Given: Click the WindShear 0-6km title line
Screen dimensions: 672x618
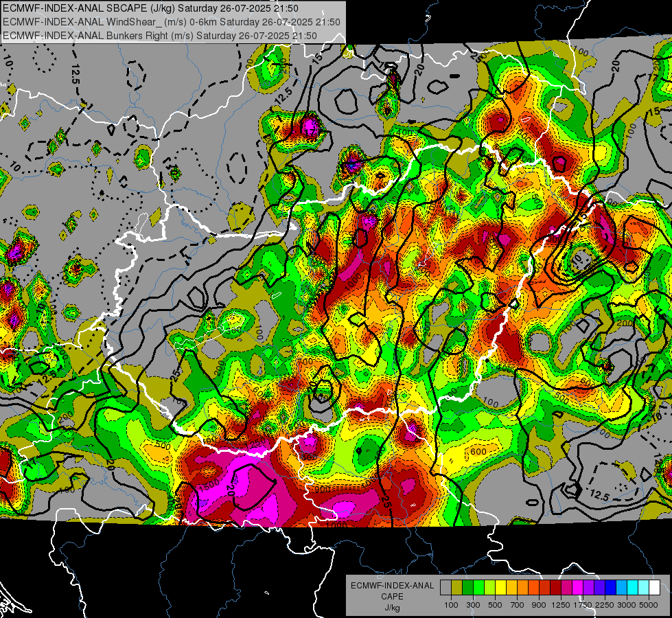Looking at the screenshot, I should click(x=172, y=22).
